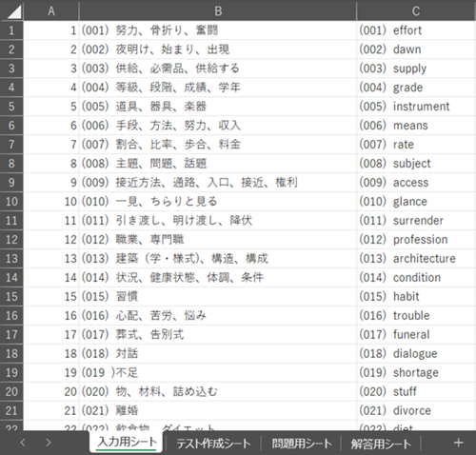The width and height of the screenshot is (476, 455).
Task: Click cell A7 with number 7
Action: tap(51, 145)
